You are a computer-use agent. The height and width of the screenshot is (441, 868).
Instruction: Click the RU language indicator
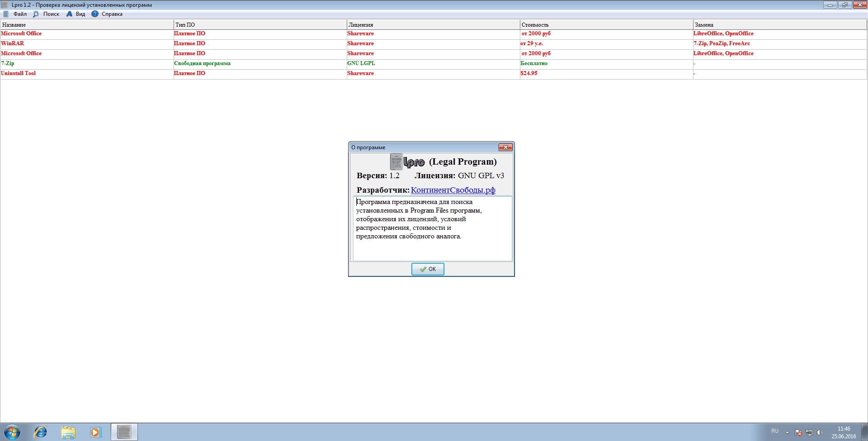coord(775,431)
